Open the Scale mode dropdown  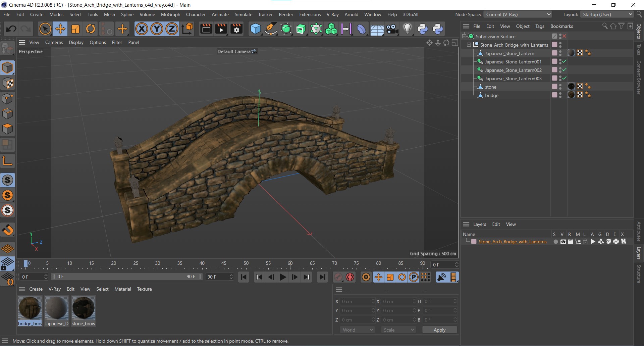pyautogui.click(x=398, y=330)
